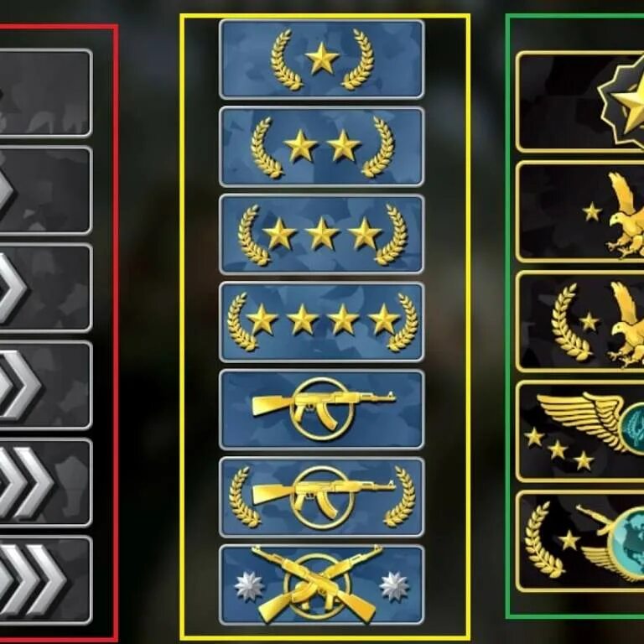Select the Master Guardian I AK-47 badge
Viewport: 644px width, 644px height.
coord(322,409)
